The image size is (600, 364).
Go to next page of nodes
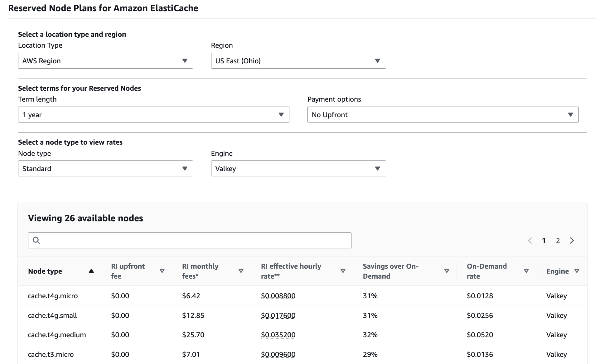click(x=572, y=241)
